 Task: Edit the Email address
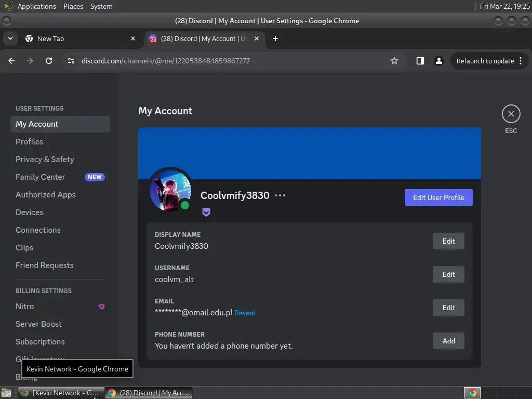pos(448,308)
